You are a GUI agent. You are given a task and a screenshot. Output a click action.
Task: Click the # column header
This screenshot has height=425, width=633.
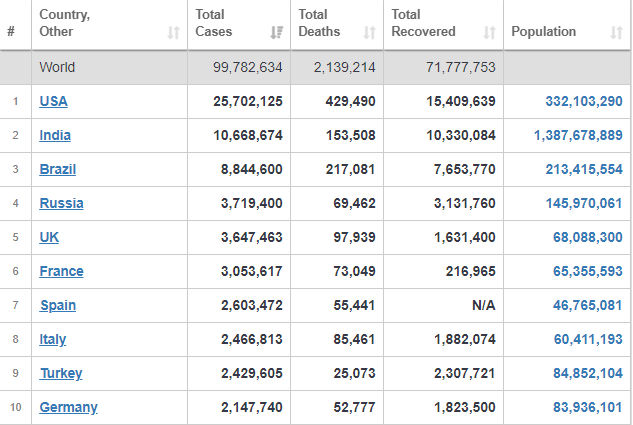(11, 31)
